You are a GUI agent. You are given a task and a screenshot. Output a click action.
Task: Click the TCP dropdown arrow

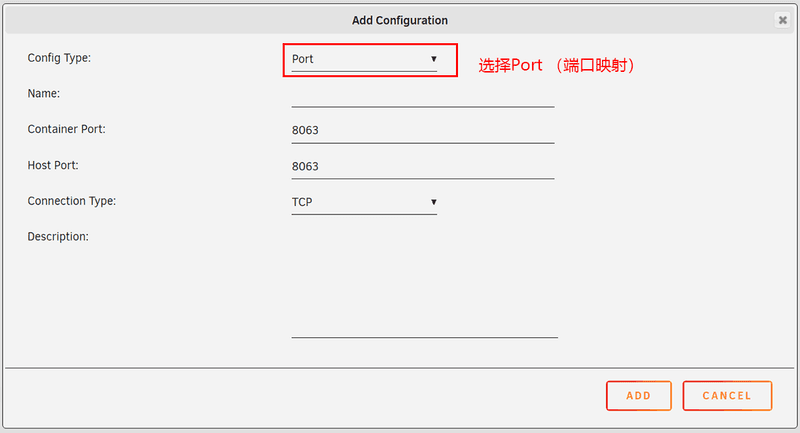click(434, 202)
